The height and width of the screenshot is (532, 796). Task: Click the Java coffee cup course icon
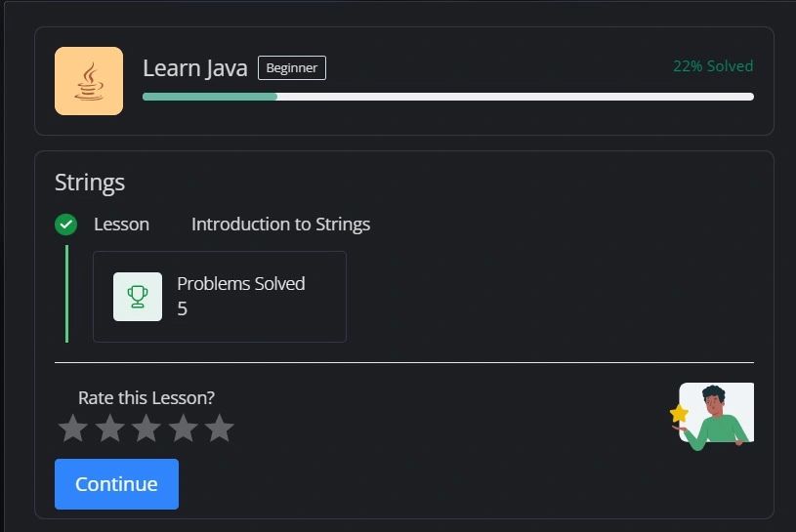(x=89, y=81)
